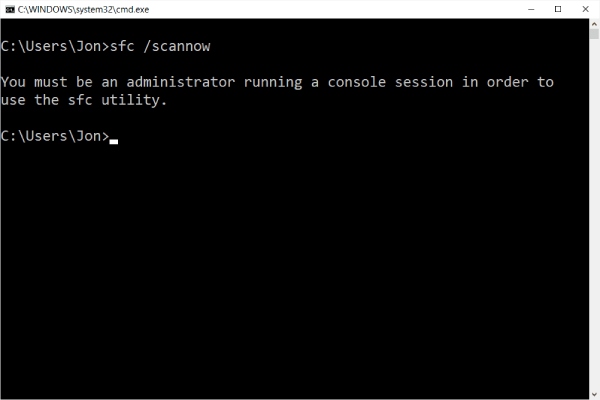Viewport: 600px width, 400px height.
Task: Click the word 'administrator' in the error message
Action: click(x=171, y=81)
